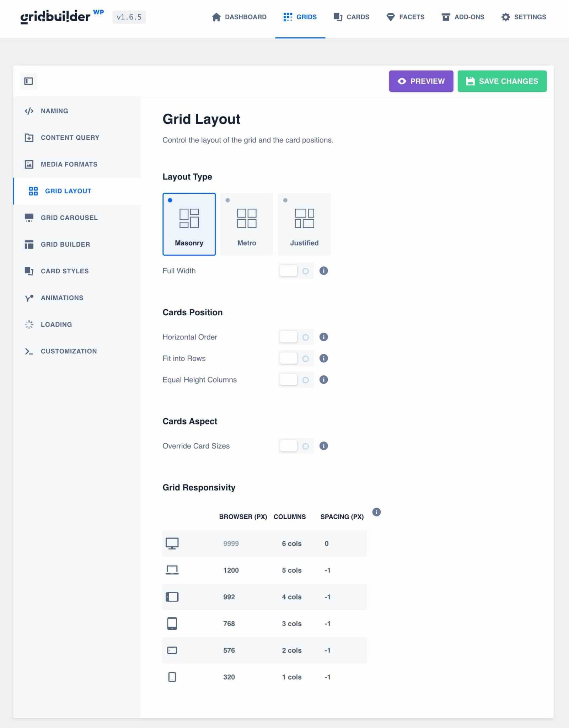Viewport: 569px width, 728px height.
Task: Click the Dashboard home icon
Action: pyautogui.click(x=216, y=17)
